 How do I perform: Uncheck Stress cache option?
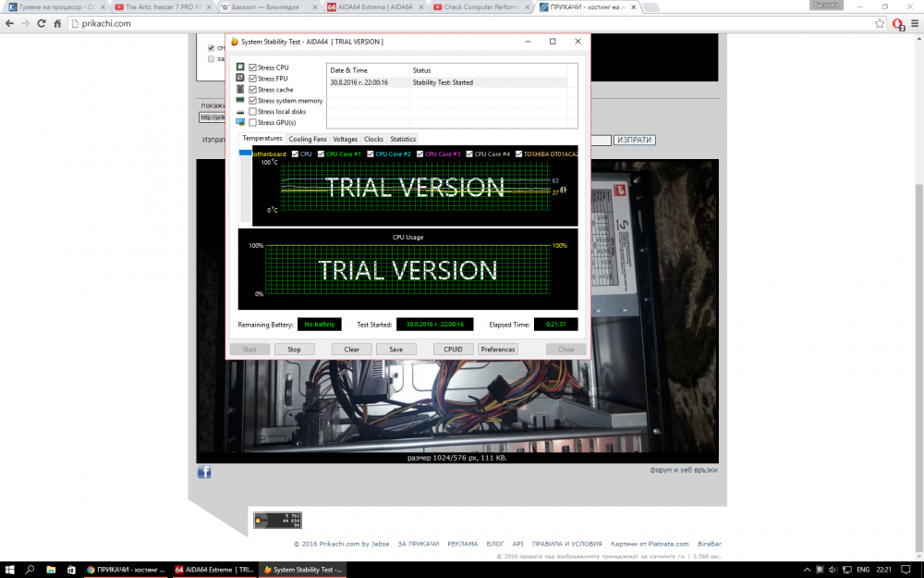(253, 90)
